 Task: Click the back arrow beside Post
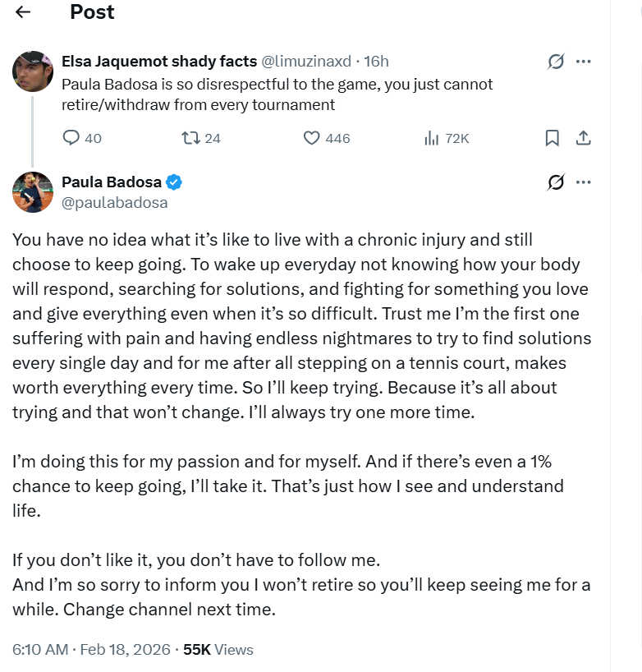(23, 12)
